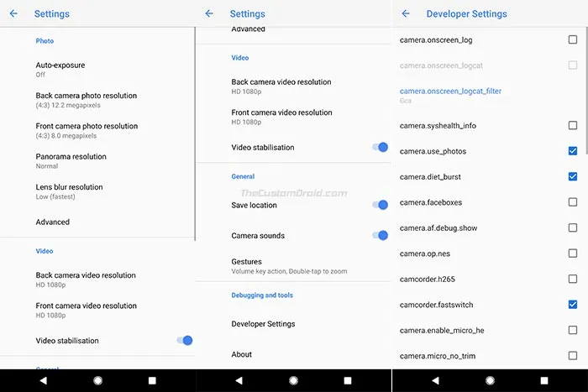Uncheck the camcorder.fastswitch checkbox
Viewport: 588px width, 392px height.
coord(573,305)
